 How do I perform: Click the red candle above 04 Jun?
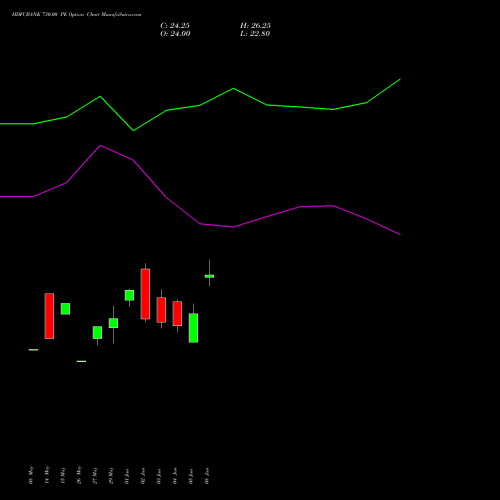(x=177, y=313)
